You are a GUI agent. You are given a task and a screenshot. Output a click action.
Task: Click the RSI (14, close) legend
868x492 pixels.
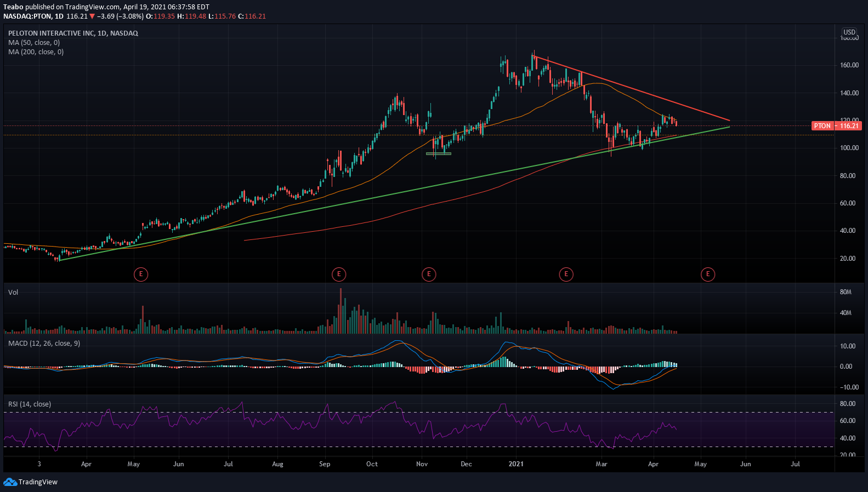pos(30,404)
